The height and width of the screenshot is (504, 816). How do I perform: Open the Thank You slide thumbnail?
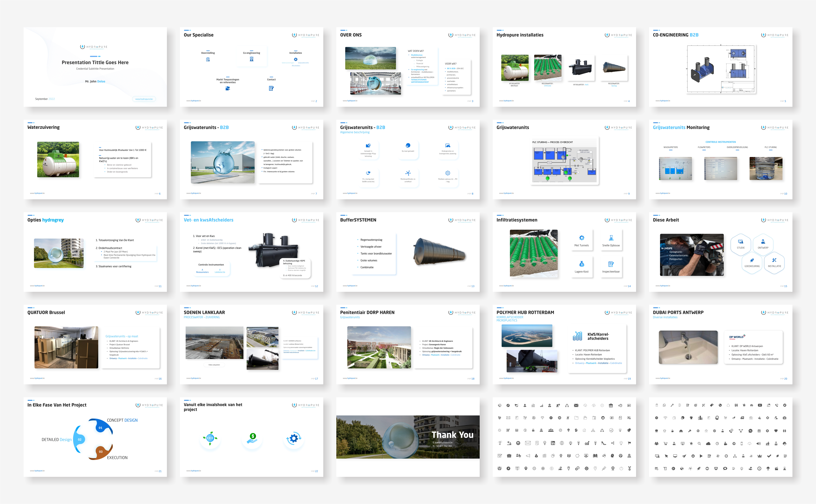point(408,437)
